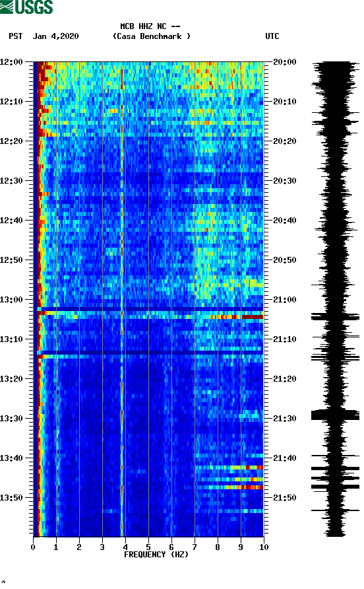The width and height of the screenshot is (364, 589).
Task: Click the dark red burst near 13:04 at 9-10 Hz
Action: pos(252,317)
